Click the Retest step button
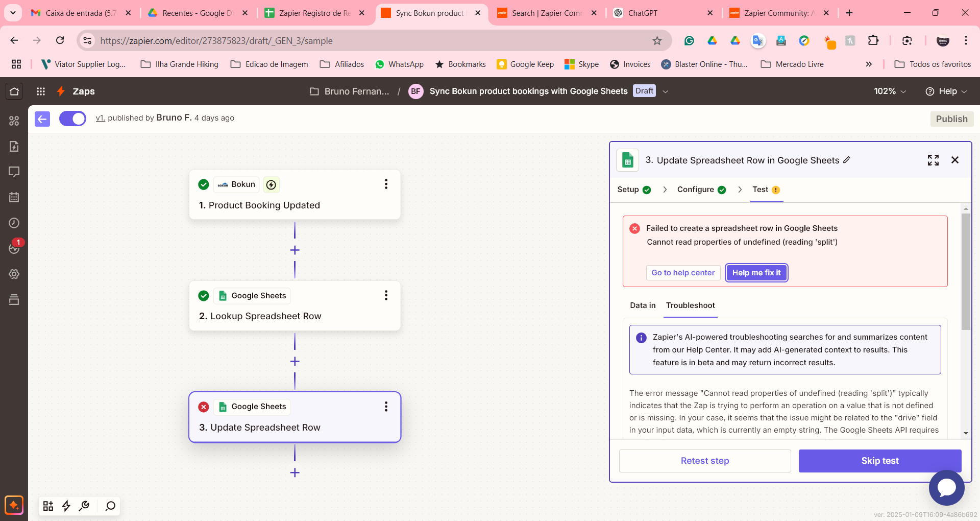The image size is (980, 521). click(705, 461)
